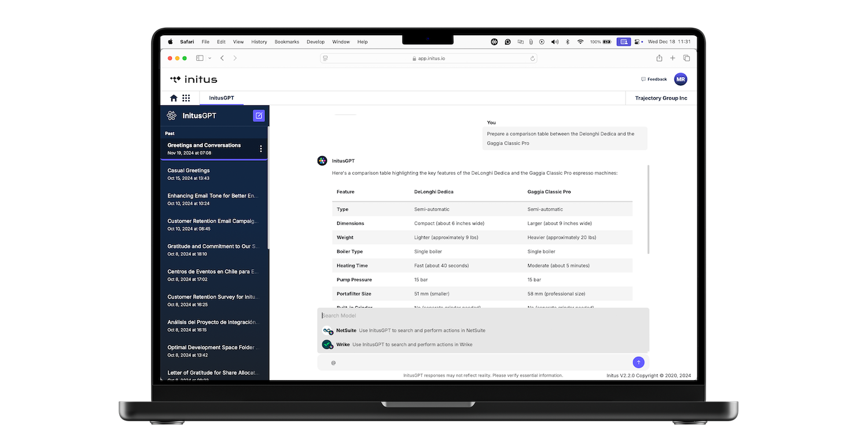This screenshot has width=868, height=442.
Task: Select the Wrike model option
Action: (x=483, y=344)
